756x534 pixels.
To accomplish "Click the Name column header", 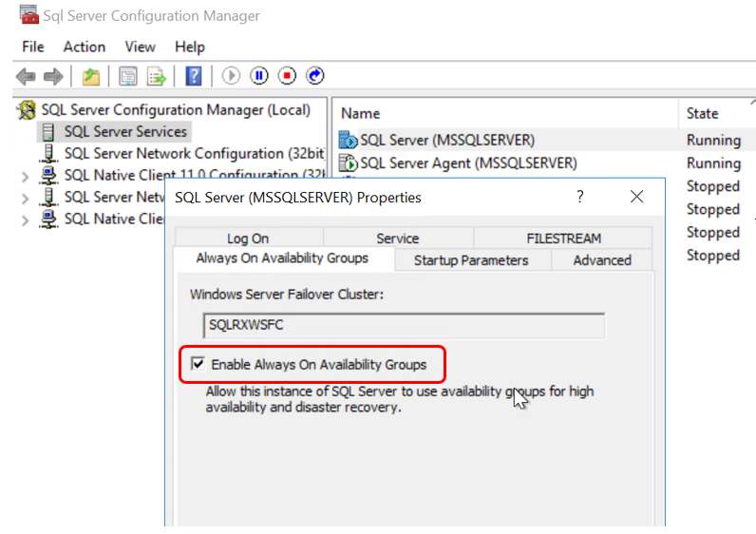I will click(x=360, y=113).
